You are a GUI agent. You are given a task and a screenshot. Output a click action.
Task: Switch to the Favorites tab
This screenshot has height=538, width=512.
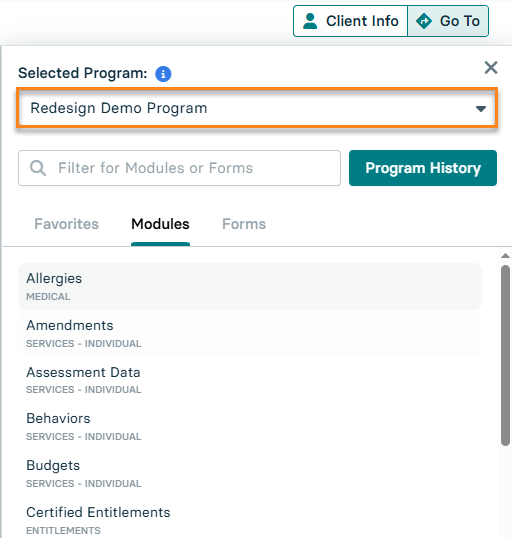pos(67,224)
